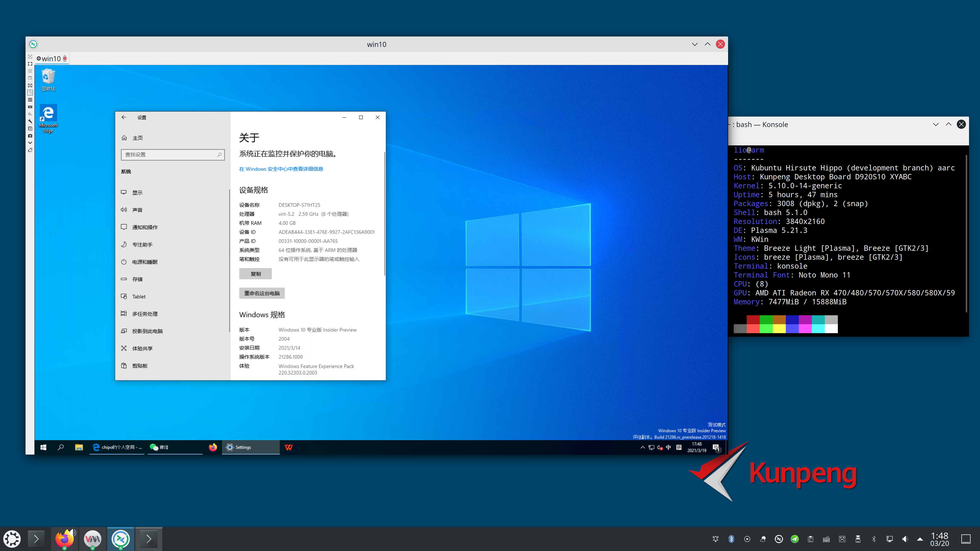Click the 复制 button under device specs
980x551 pixels.
(x=255, y=274)
